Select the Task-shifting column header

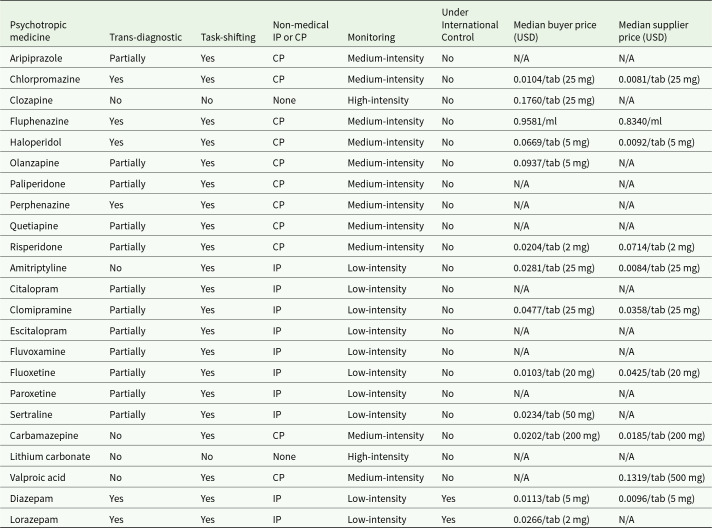[225, 37]
